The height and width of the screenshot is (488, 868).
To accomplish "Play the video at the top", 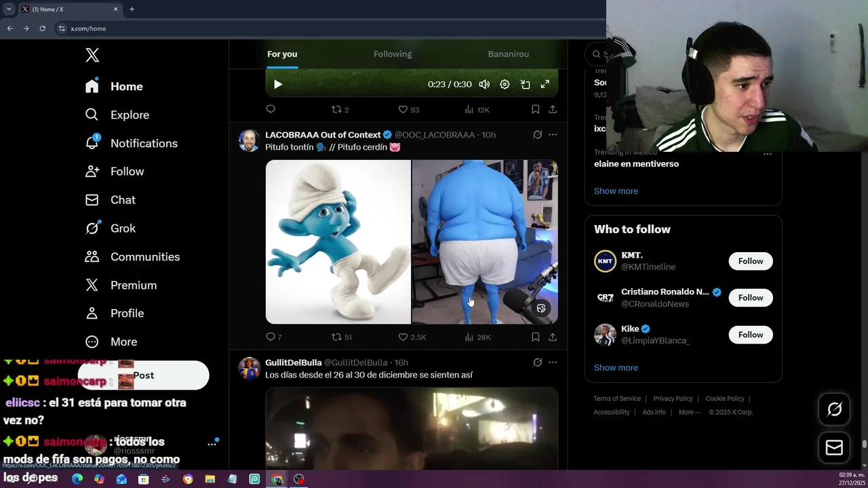I will coord(277,85).
